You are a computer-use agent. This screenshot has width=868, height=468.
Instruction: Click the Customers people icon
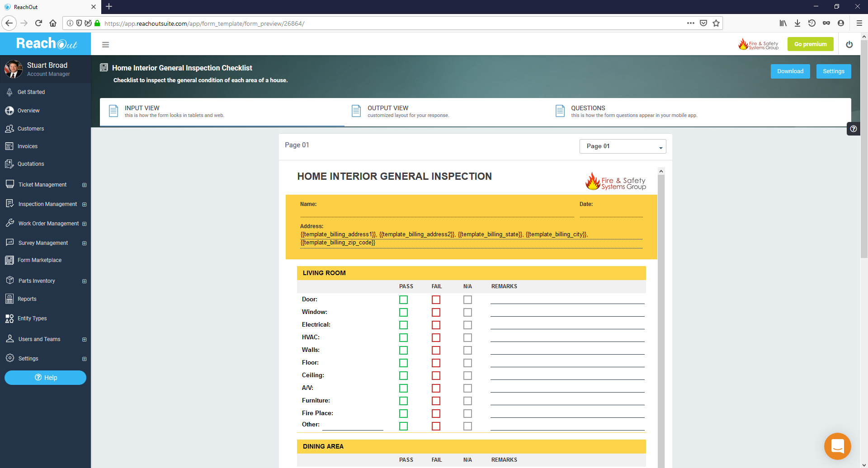(9, 129)
